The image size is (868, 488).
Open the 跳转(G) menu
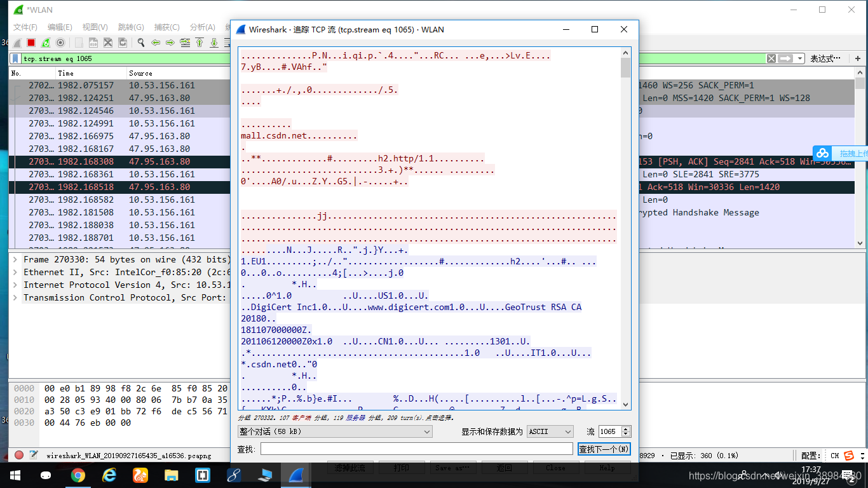131,27
